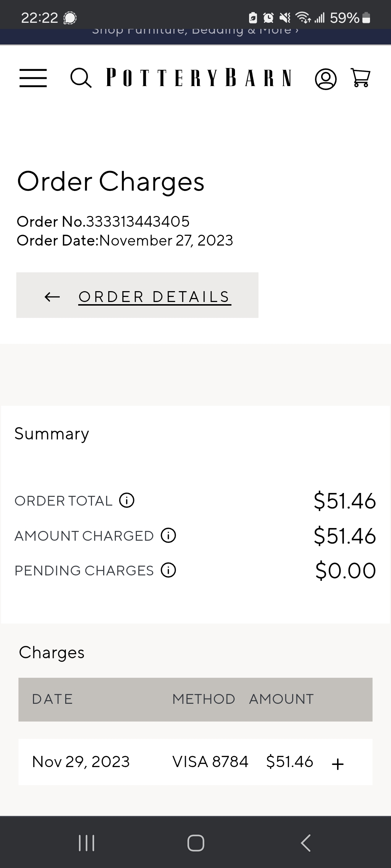Show info for Amount Charged
Viewport: 391px width, 868px height.
coord(168,535)
